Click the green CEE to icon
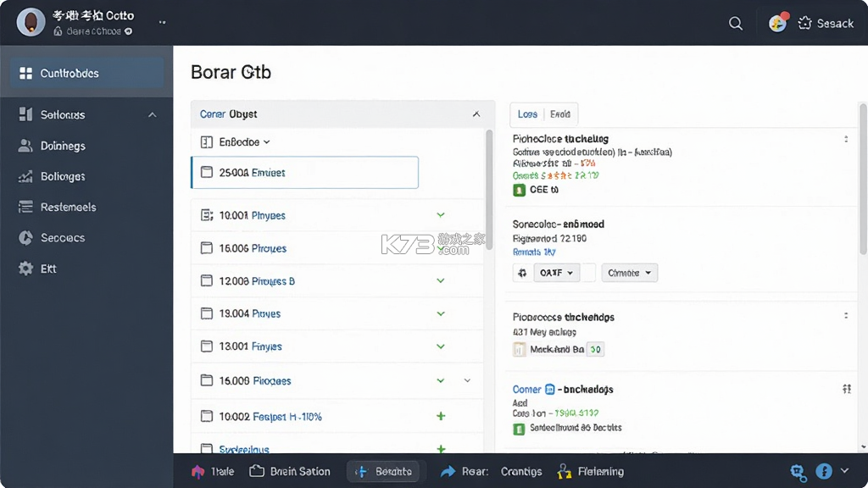This screenshot has width=868, height=488. click(x=519, y=190)
